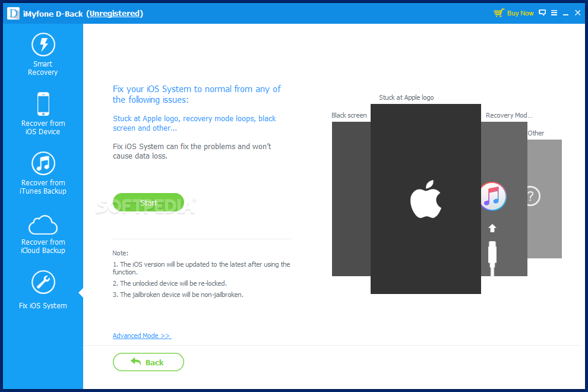Click the green Start button

tap(148, 203)
